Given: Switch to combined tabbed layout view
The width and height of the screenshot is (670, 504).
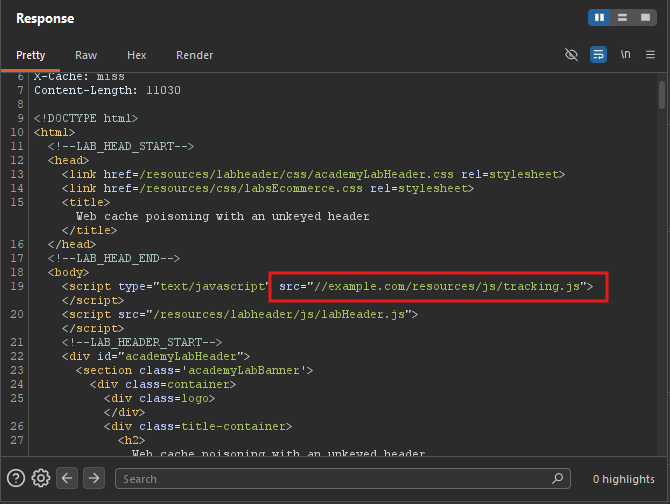Looking at the screenshot, I should pos(645,18).
